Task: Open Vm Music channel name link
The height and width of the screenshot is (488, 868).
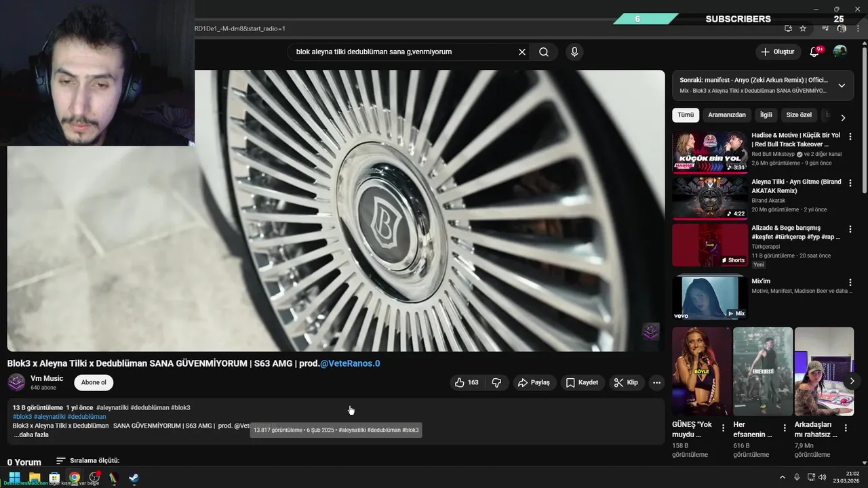Action: [x=47, y=378]
